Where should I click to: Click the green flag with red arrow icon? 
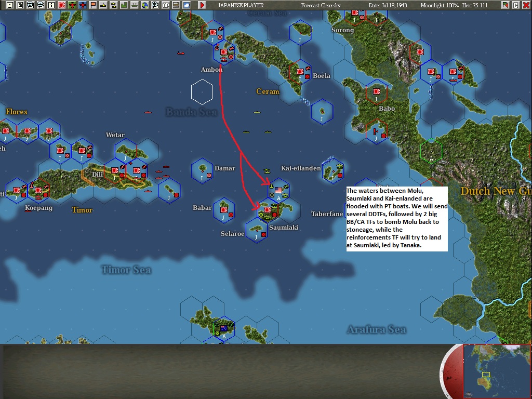pyautogui.click(x=506, y=5)
